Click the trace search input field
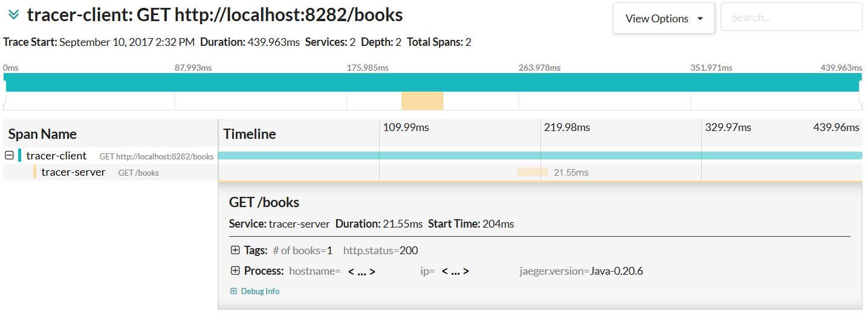Viewport: 868px width, 317px height. pyautogui.click(x=791, y=18)
